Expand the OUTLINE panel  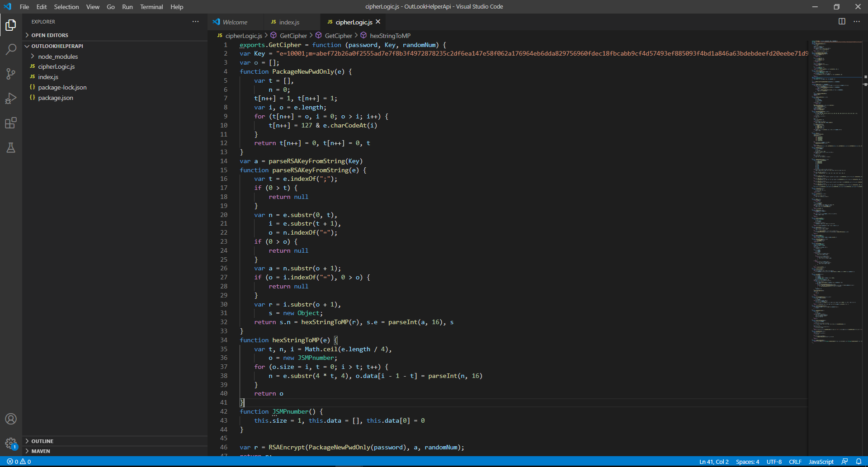pos(42,441)
